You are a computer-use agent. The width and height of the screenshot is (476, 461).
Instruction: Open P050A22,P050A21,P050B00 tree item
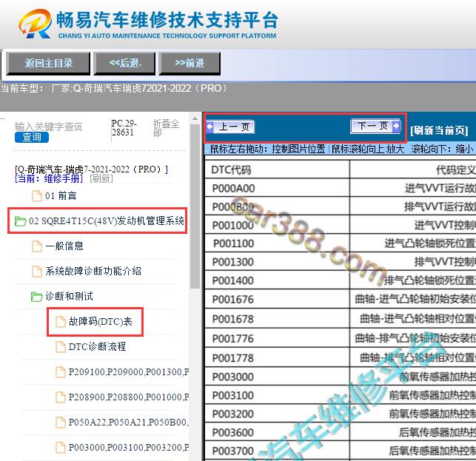129,423
